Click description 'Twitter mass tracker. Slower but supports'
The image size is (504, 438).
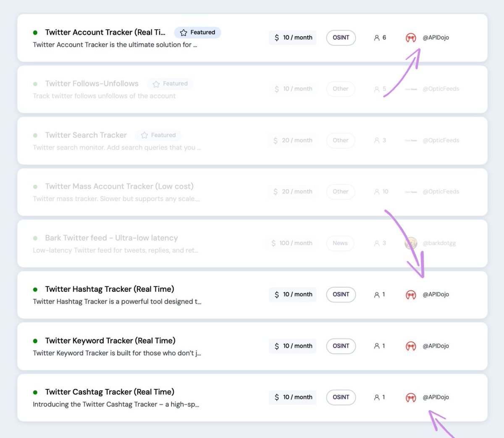pyautogui.click(x=116, y=199)
